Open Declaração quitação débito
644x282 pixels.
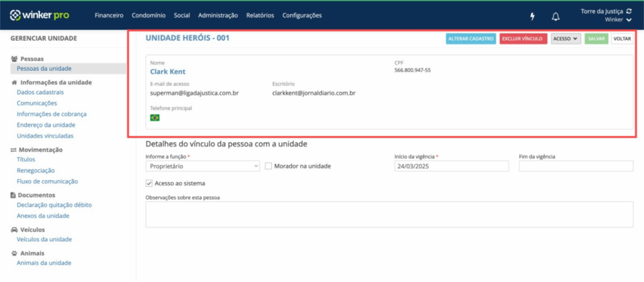coord(54,205)
